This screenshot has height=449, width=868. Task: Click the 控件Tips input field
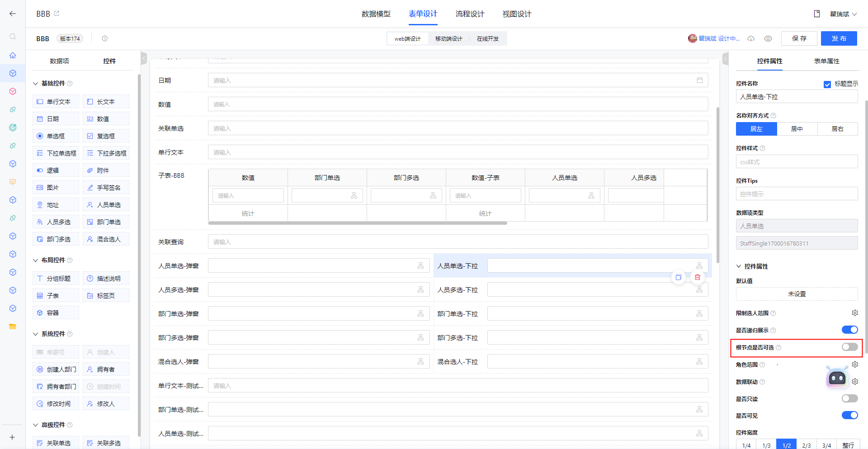coord(797,194)
